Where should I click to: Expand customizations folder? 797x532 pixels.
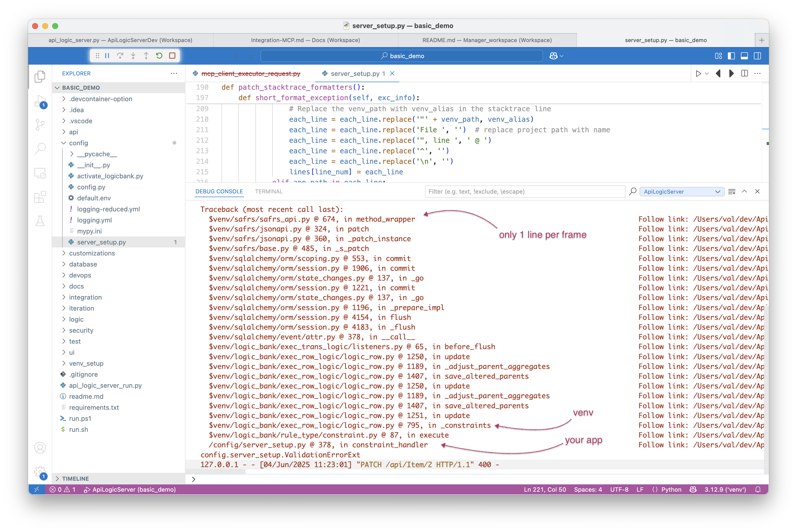[119, 253]
